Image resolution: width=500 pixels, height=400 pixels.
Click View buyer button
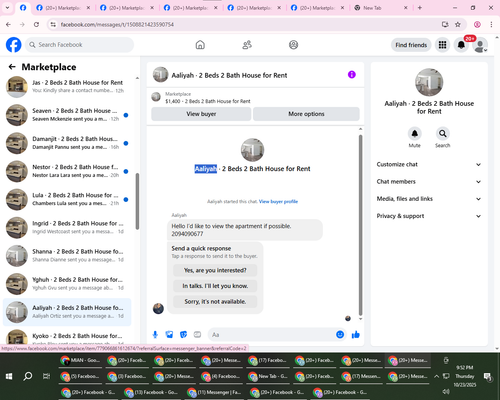pyautogui.click(x=201, y=114)
